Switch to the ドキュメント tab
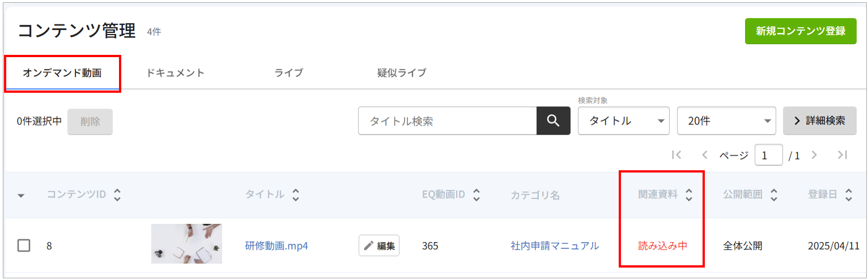This screenshot has width=868, height=280. point(175,73)
